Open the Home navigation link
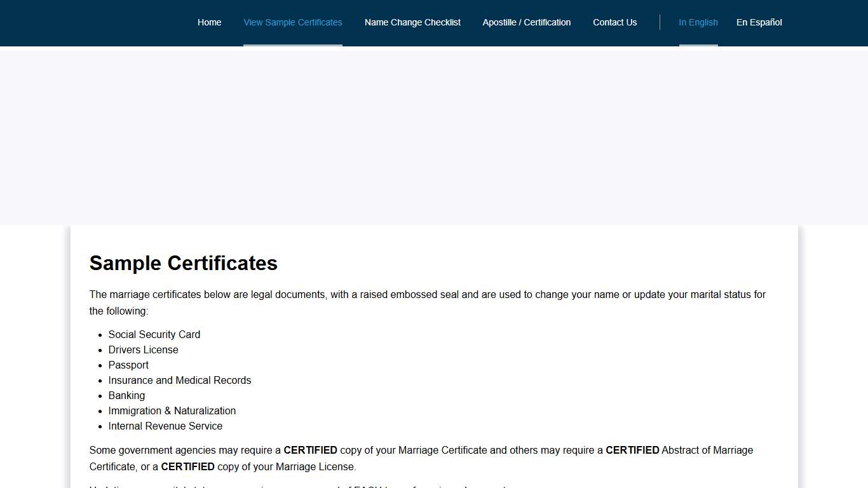868x488 pixels. pyautogui.click(x=209, y=22)
